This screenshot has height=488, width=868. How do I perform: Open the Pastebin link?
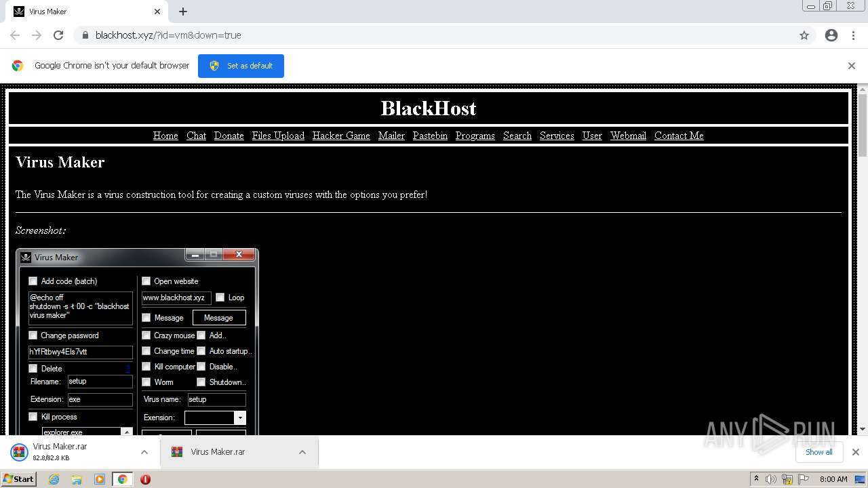click(430, 136)
